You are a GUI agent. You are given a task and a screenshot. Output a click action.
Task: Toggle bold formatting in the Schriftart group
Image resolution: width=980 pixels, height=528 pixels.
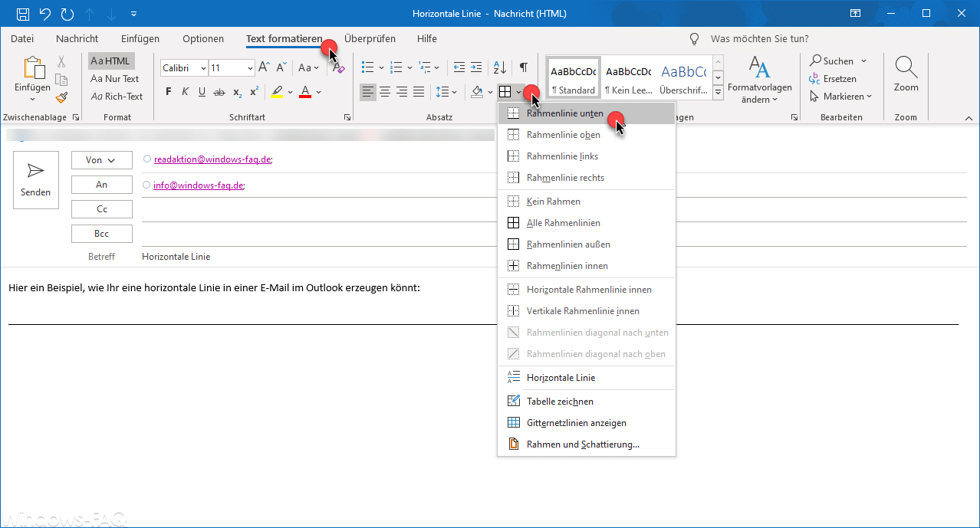[168, 91]
